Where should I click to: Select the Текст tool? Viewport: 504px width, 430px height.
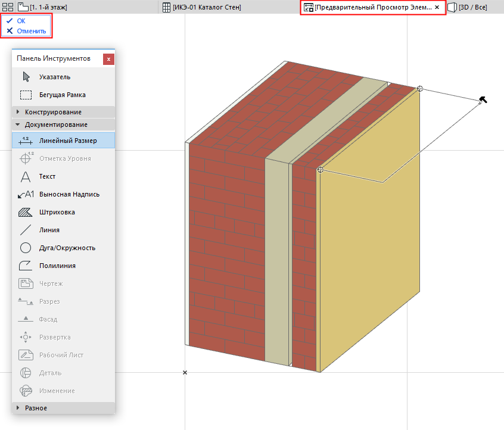63,176
